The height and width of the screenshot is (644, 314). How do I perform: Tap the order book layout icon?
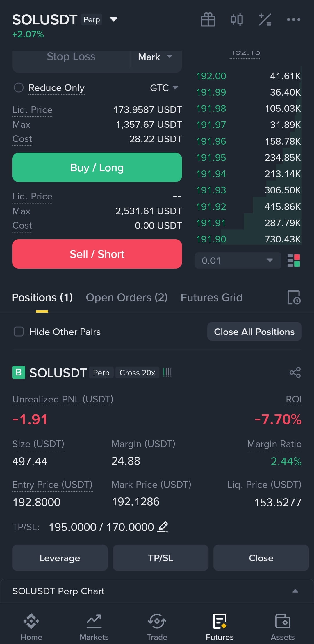pos(294,260)
